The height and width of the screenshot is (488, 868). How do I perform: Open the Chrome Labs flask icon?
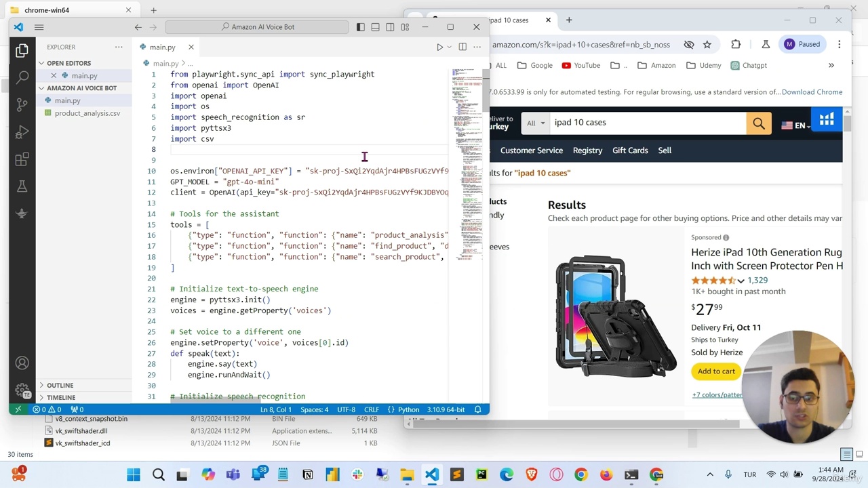pos(766,44)
